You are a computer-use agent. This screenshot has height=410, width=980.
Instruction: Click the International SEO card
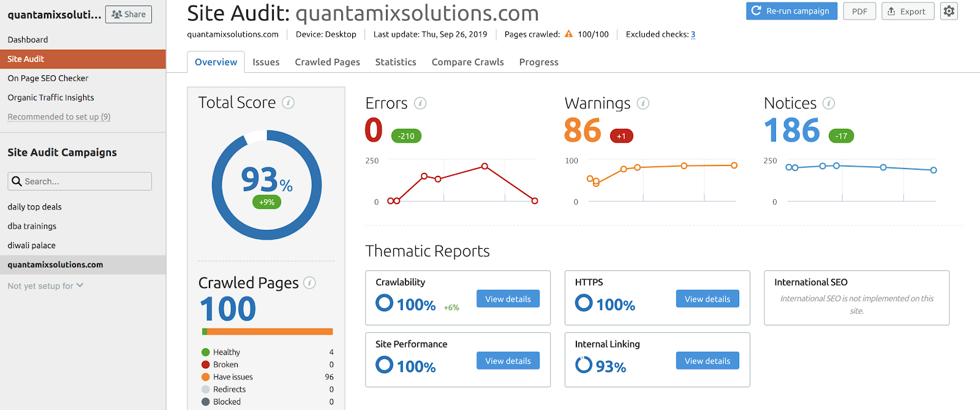click(x=856, y=298)
